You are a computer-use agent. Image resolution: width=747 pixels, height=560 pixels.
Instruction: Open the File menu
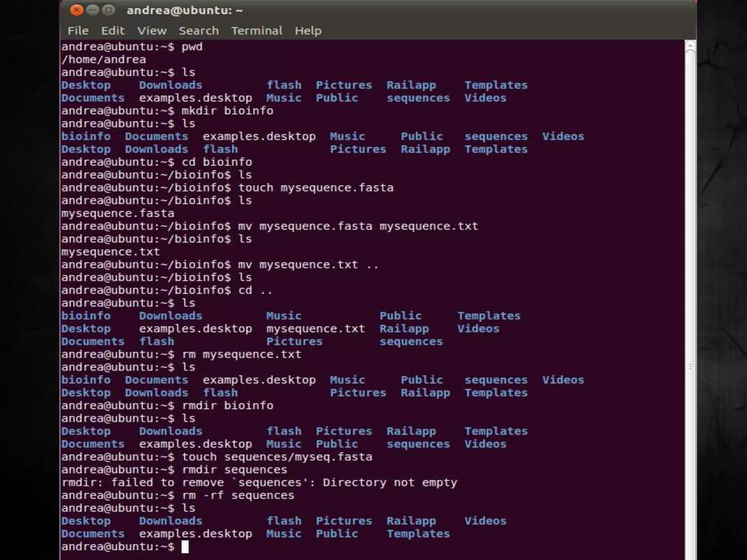tap(78, 31)
